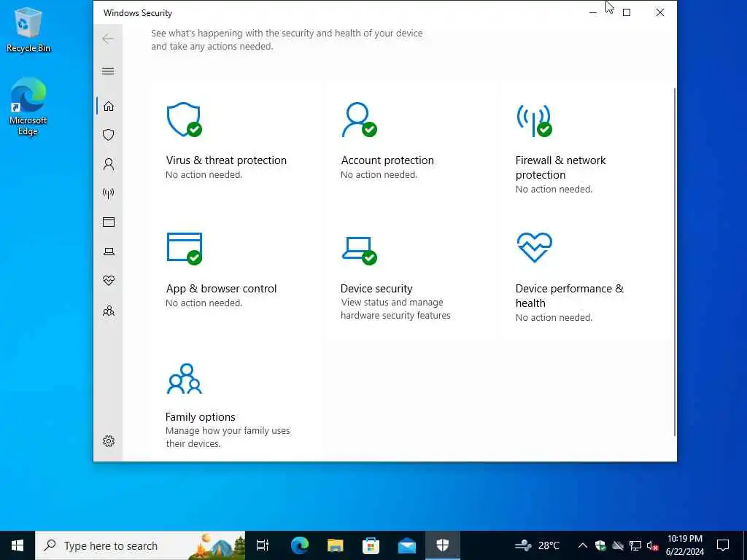Open Settings gear in Windows Security sidebar
The width and height of the screenshot is (747, 560).
[109, 441]
